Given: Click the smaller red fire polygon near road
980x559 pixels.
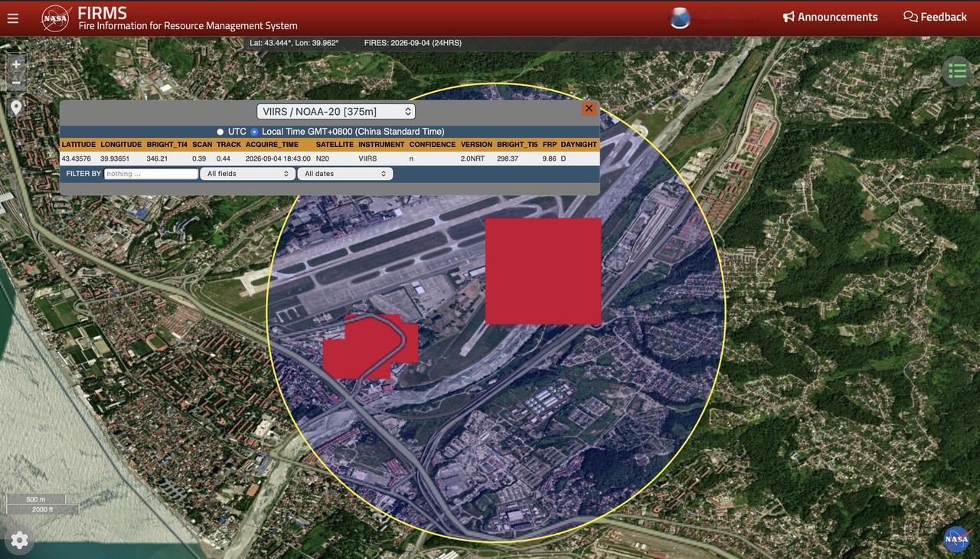Looking at the screenshot, I should [x=371, y=347].
